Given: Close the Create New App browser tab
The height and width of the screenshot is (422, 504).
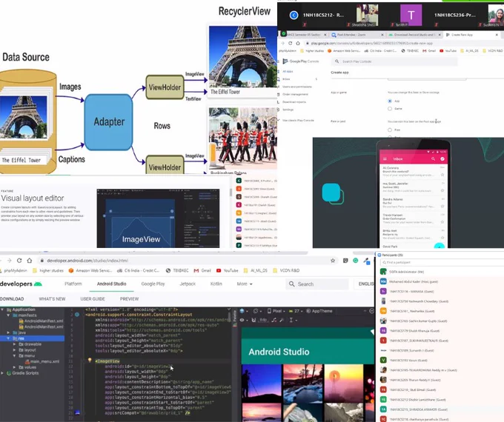Looking at the screenshot, I should [497, 35].
